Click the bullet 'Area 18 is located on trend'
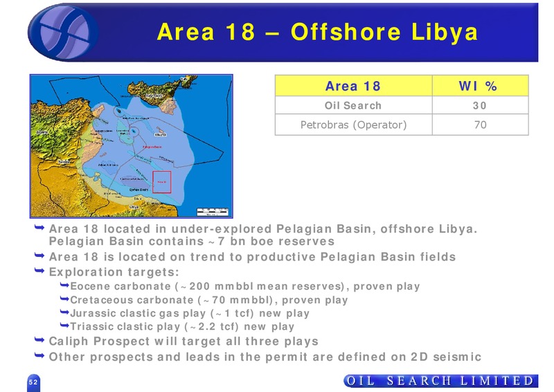The width and height of the screenshot is (554, 392). pos(252,257)
